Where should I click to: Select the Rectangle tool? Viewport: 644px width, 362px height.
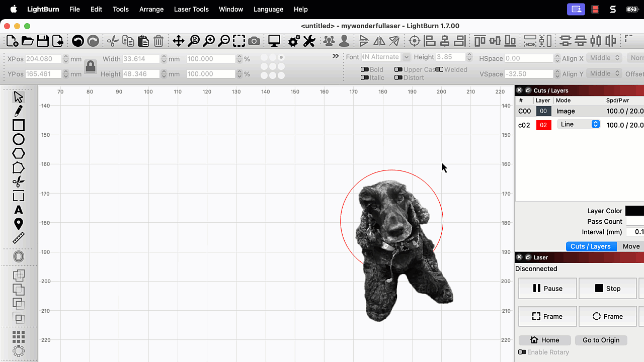pos(19,125)
